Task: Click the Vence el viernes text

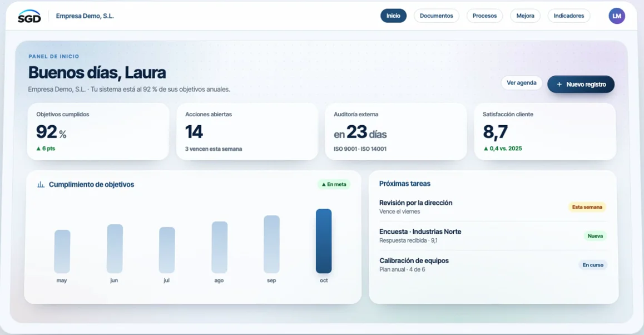Action: [400, 211]
